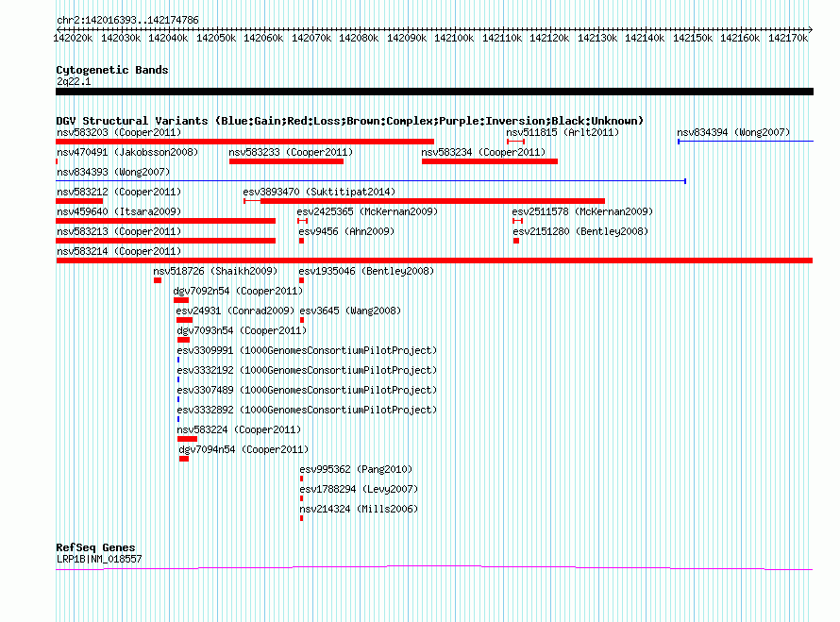Click the Cytogenetic Bands track title
The image size is (840, 622).
(112, 70)
